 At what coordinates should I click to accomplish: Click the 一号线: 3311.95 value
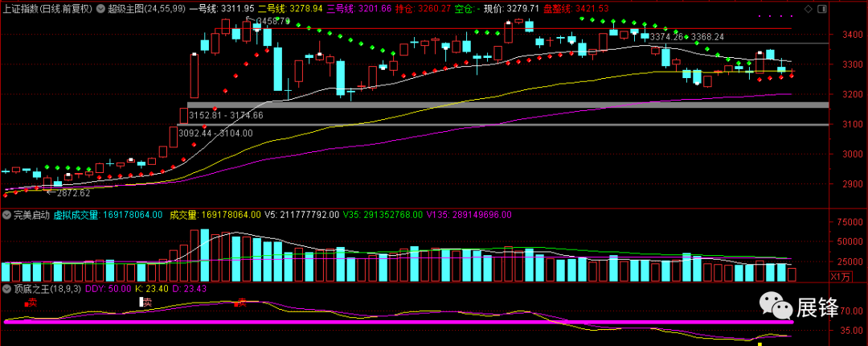click(222, 9)
